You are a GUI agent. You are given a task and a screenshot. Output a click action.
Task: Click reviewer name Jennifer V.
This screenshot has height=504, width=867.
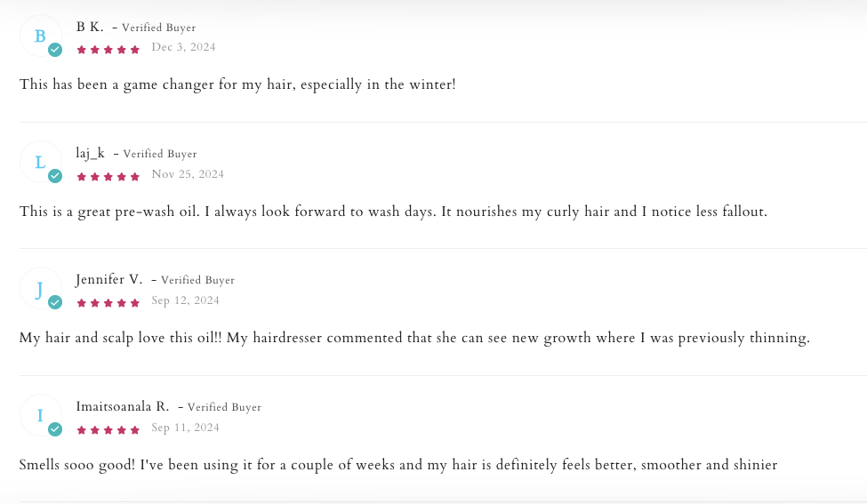tap(108, 280)
